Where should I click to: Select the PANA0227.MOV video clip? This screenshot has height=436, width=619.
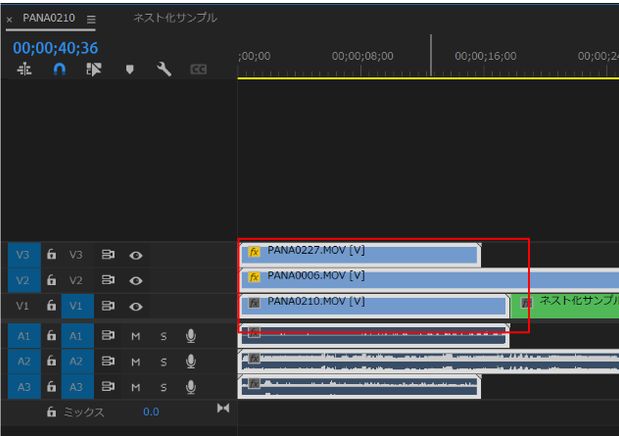click(x=360, y=254)
